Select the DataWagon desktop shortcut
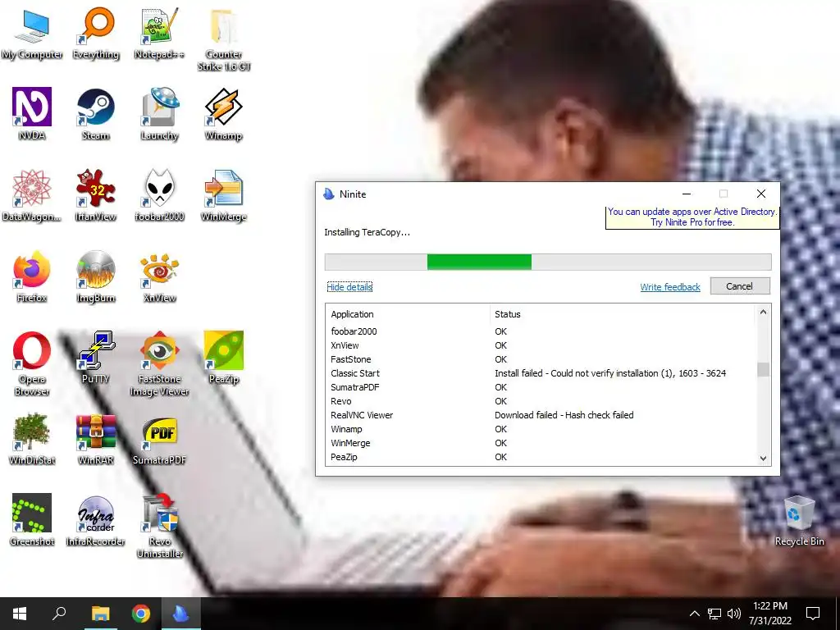840x630 pixels. tap(32, 195)
